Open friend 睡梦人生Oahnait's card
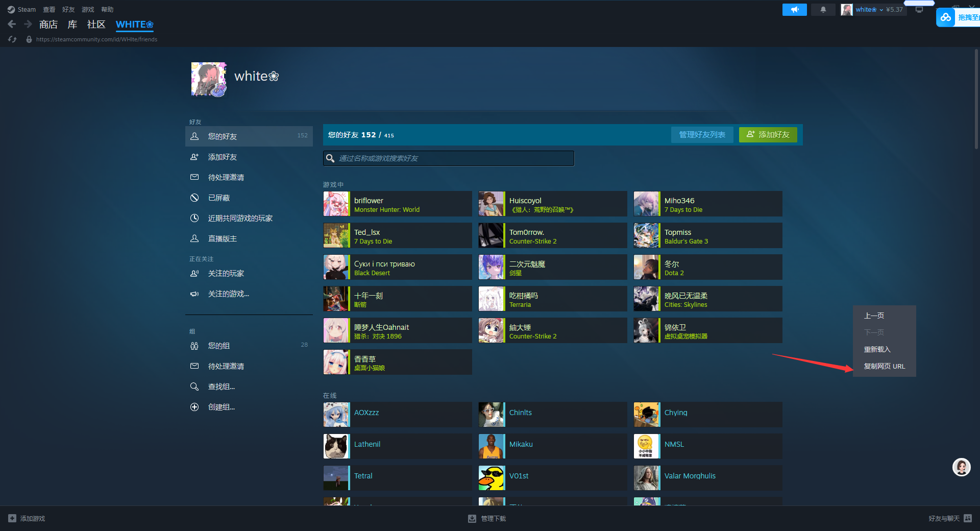The width and height of the screenshot is (980, 531). click(398, 330)
